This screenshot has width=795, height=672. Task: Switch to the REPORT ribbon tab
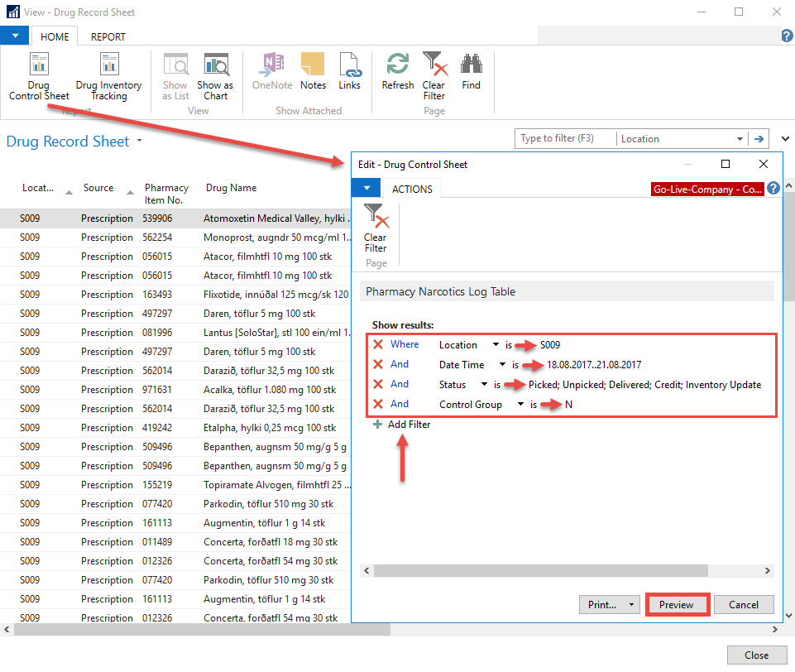point(108,36)
